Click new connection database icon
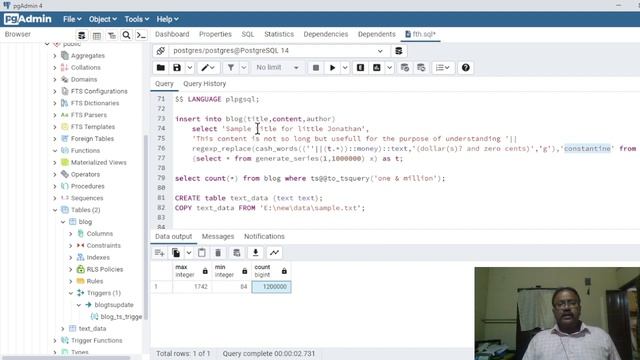Screen dimensions: 640x360 click(399, 51)
